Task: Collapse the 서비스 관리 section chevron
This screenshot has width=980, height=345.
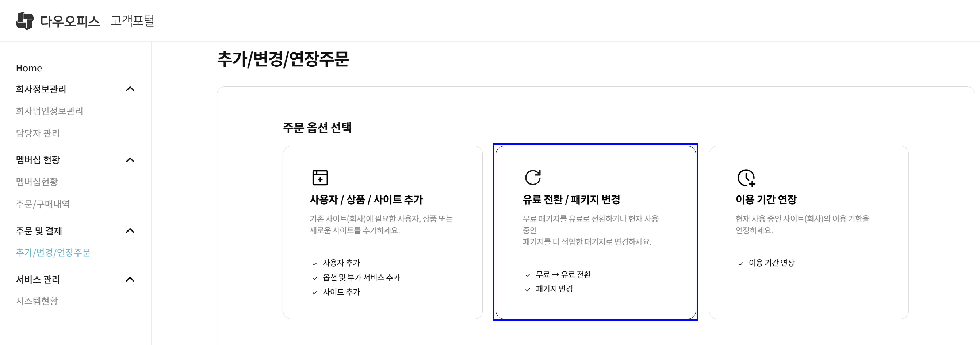Action: point(130,279)
